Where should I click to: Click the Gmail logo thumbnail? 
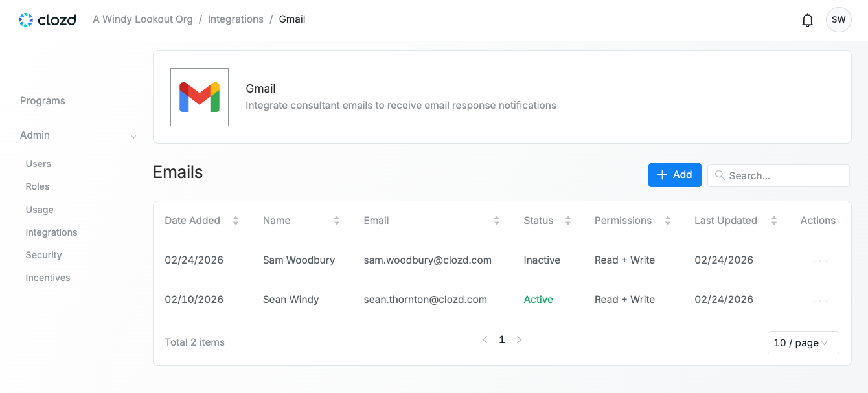coord(200,97)
